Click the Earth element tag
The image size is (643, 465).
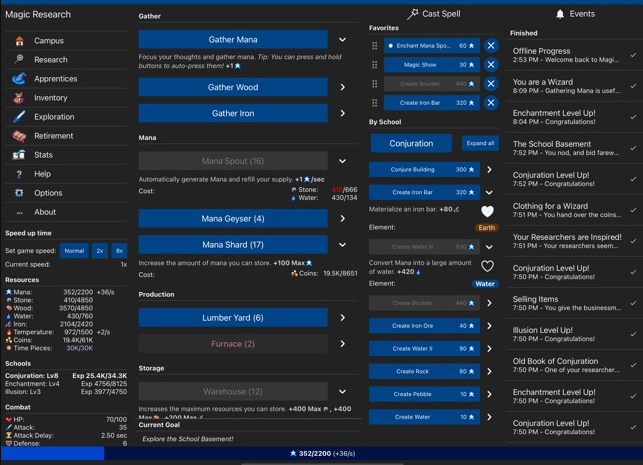[486, 228]
